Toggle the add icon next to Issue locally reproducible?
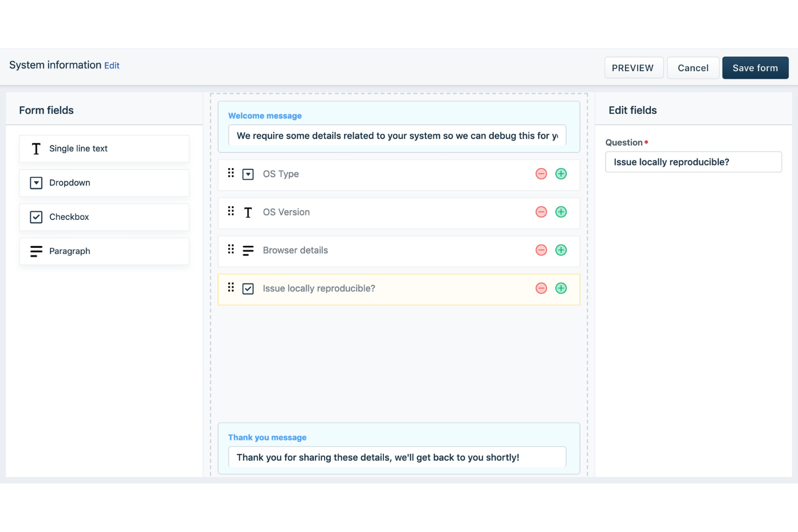798x532 pixels. coord(561,288)
